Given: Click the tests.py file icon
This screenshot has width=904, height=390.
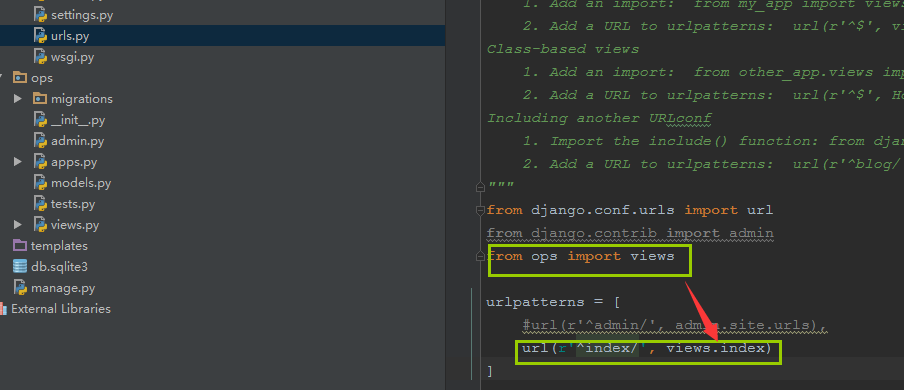Looking at the screenshot, I should click(x=40, y=204).
